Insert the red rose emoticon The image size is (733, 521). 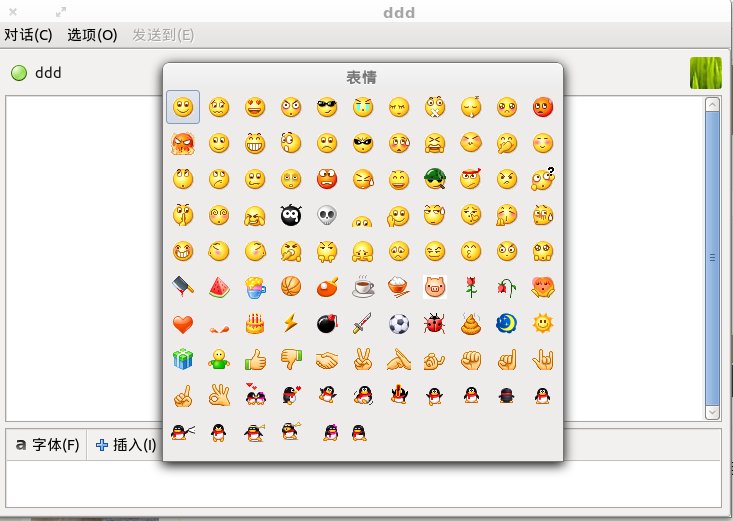click(471, 287)
